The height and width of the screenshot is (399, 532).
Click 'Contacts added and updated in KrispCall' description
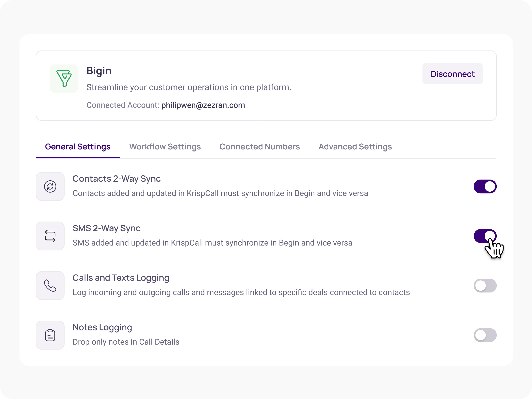(x=220, y=193)
